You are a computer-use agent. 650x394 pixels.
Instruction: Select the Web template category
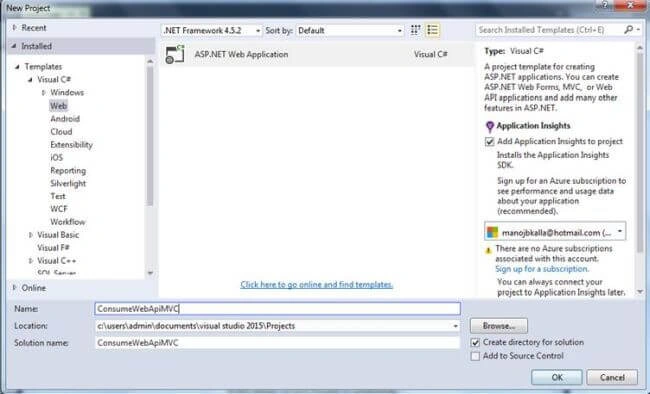click(58, 106)
